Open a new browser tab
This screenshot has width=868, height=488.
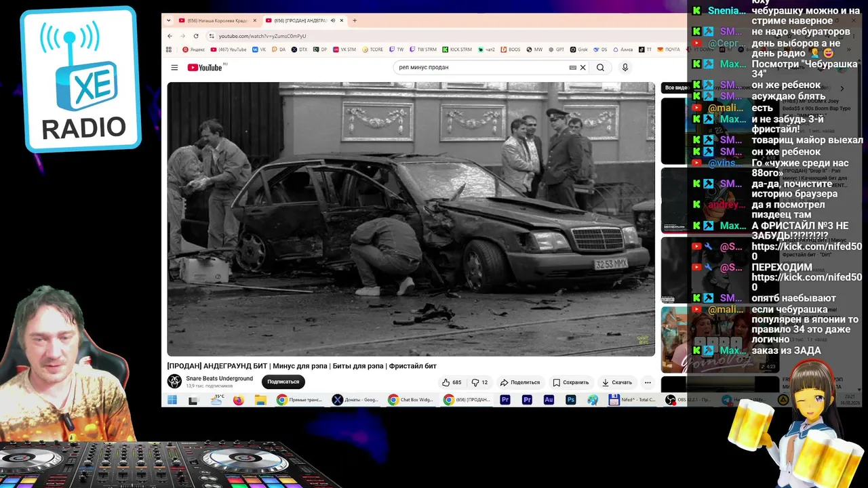(354, 20)
